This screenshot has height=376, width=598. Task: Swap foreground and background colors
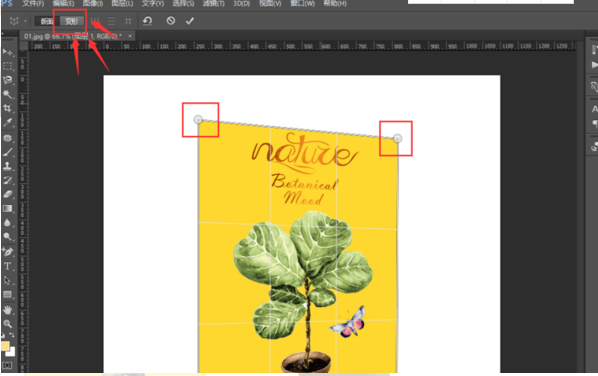pyautogui.click(x=12, y=335)
